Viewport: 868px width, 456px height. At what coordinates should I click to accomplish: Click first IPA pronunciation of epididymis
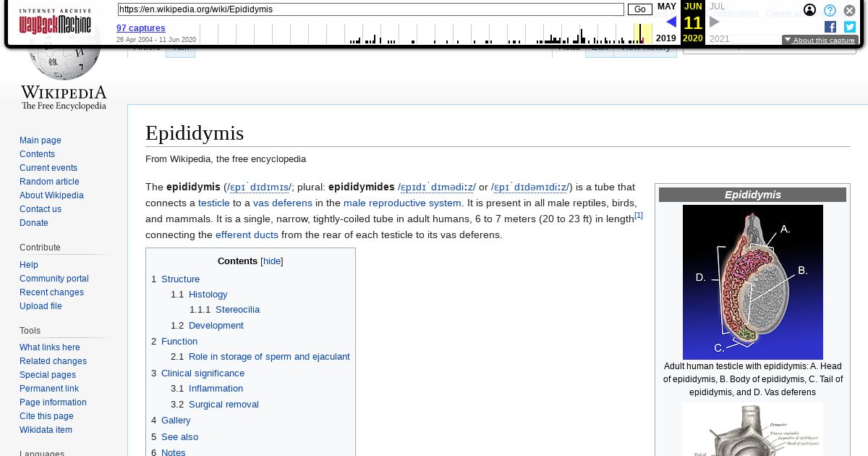point(260,187)
